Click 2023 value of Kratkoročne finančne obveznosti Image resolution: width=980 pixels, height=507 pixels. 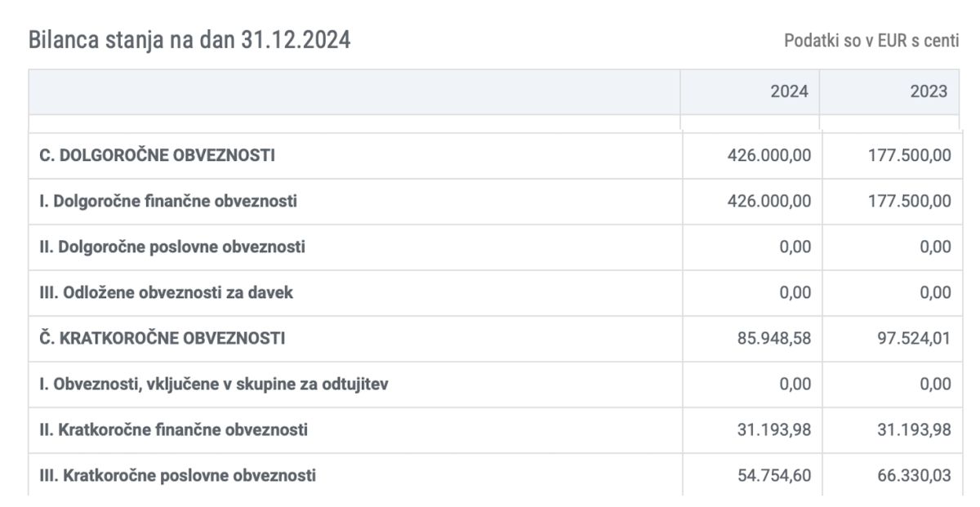910,429
